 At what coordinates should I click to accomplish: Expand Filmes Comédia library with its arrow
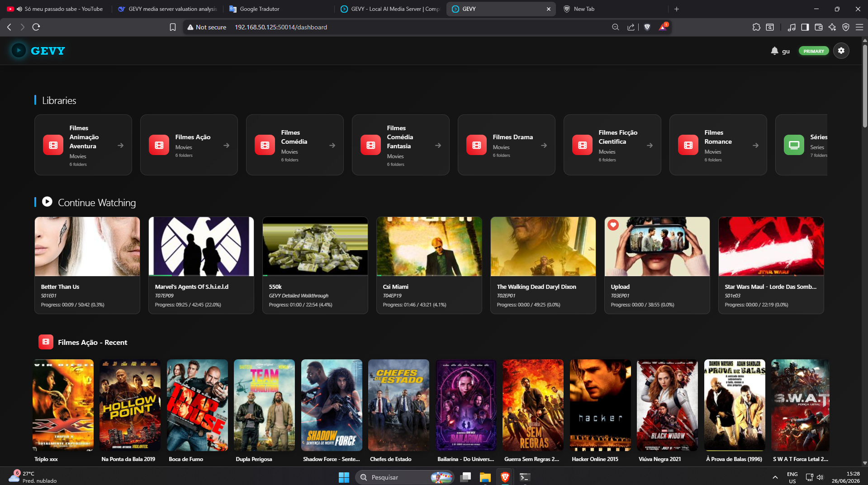pyautogui.click(x=332, y=145)
